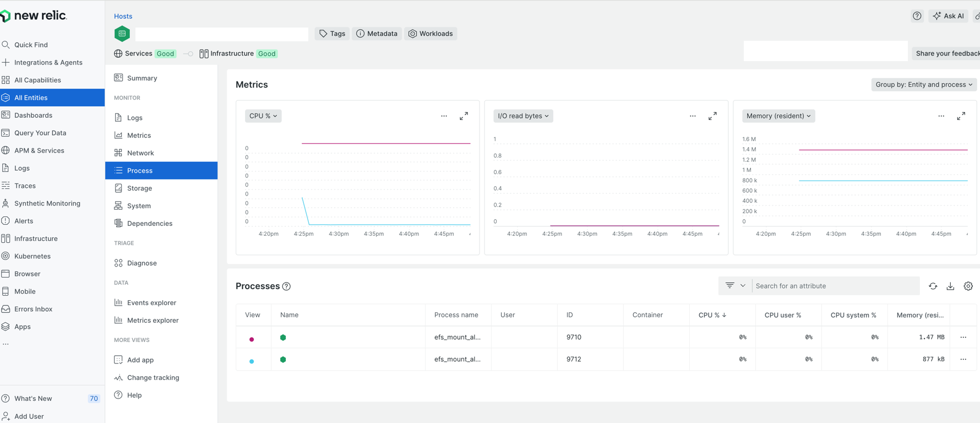Toggle chart view for process 9712
Screen dimensions: 980x423
252,361
